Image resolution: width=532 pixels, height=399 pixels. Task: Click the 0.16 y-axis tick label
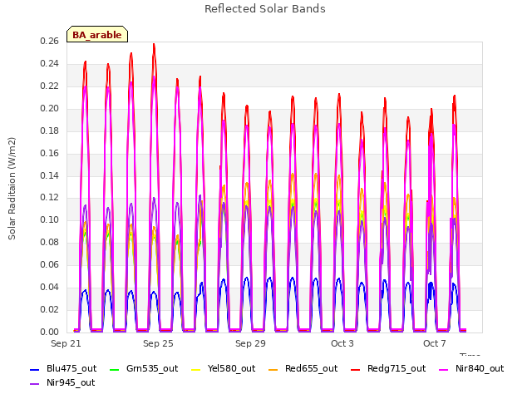50,153
